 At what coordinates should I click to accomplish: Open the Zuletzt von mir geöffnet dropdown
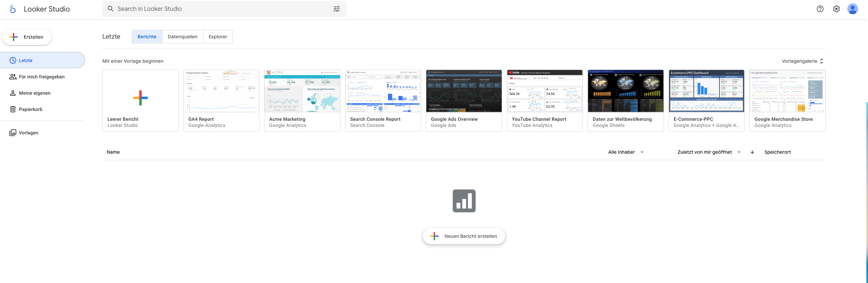pyautogui.click(x=709, y=152)
